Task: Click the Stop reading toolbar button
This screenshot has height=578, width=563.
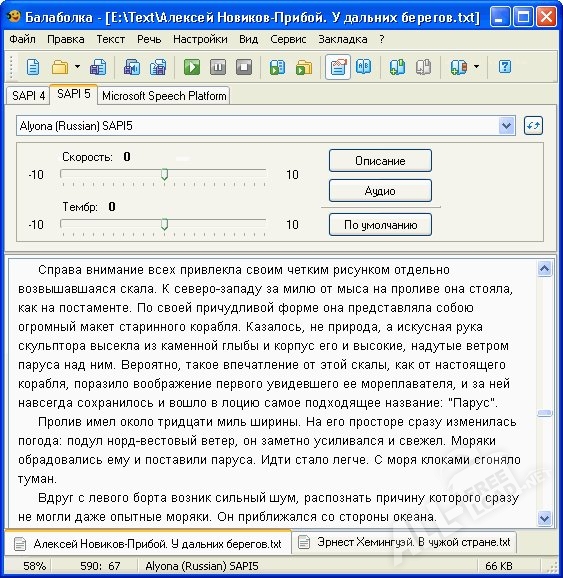Action: click(x=244, y=67)
